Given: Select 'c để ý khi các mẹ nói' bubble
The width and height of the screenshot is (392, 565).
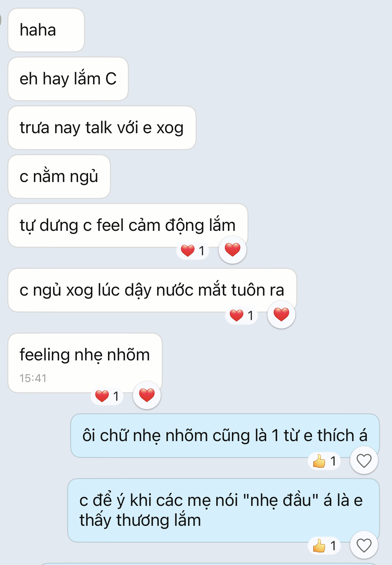Looking at the screenshot, I should [x=224, y=510].
